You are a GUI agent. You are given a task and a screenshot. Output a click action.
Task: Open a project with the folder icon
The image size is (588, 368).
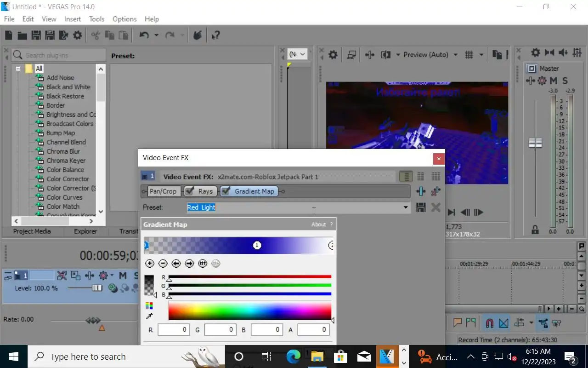[22, 35]
